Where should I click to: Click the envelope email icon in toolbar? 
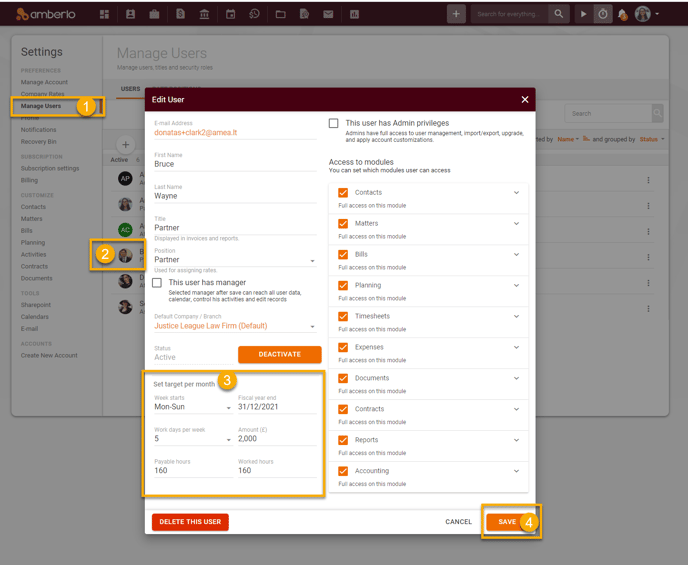pos(328,14)
